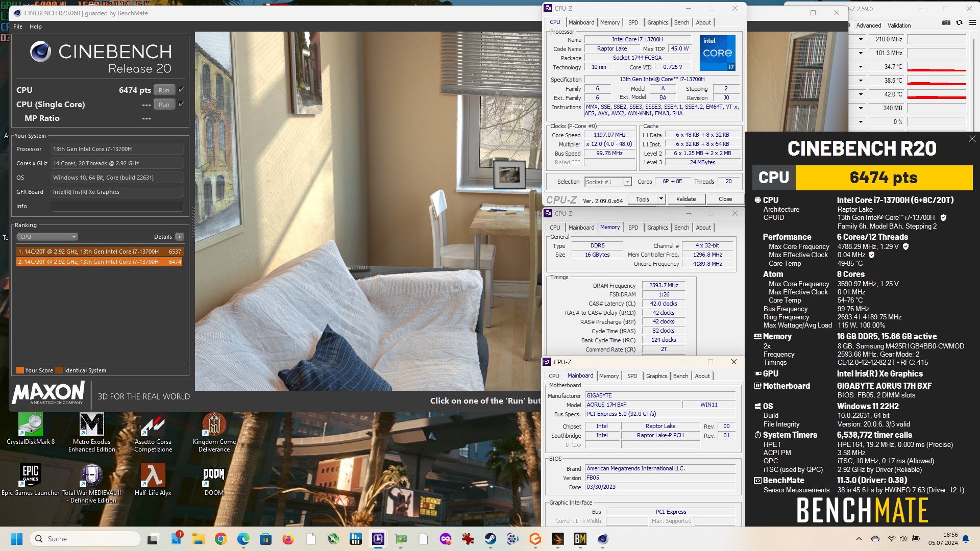Switch to GPU-Z Advanced tab
The height and width of the screenshot is (551, 980).
click(x=869, y=26)
